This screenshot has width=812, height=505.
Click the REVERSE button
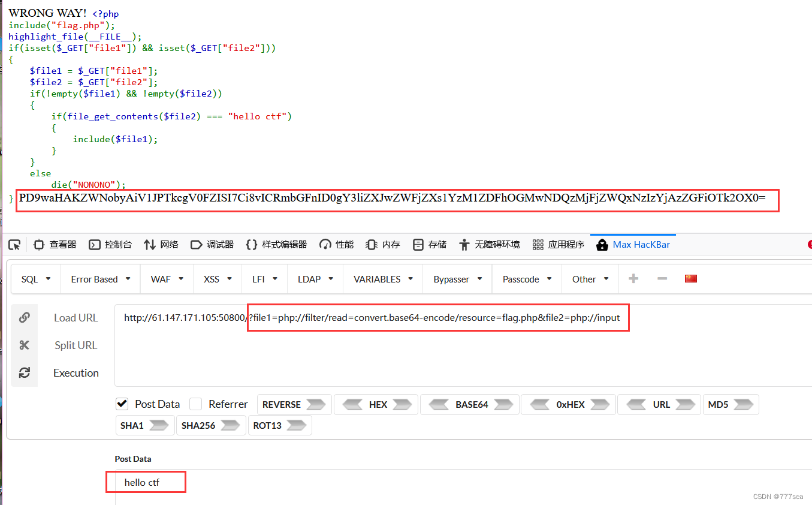tap(282, 405)
